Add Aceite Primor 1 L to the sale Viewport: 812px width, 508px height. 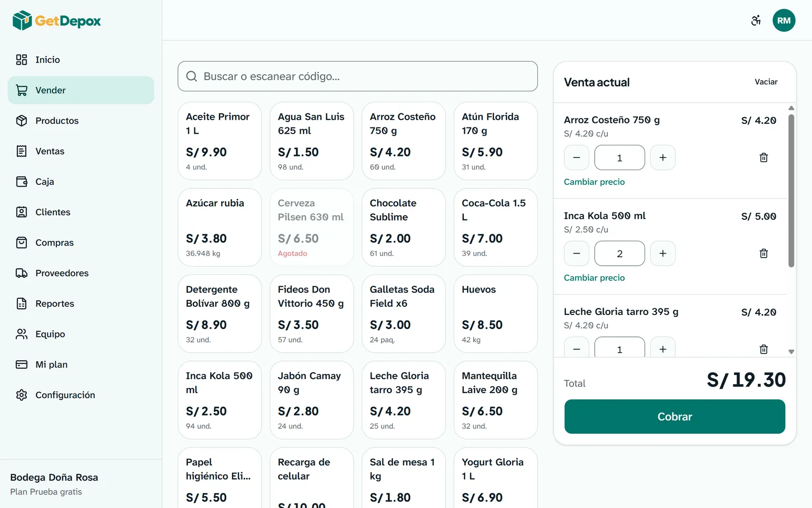[x=220, y=141]
